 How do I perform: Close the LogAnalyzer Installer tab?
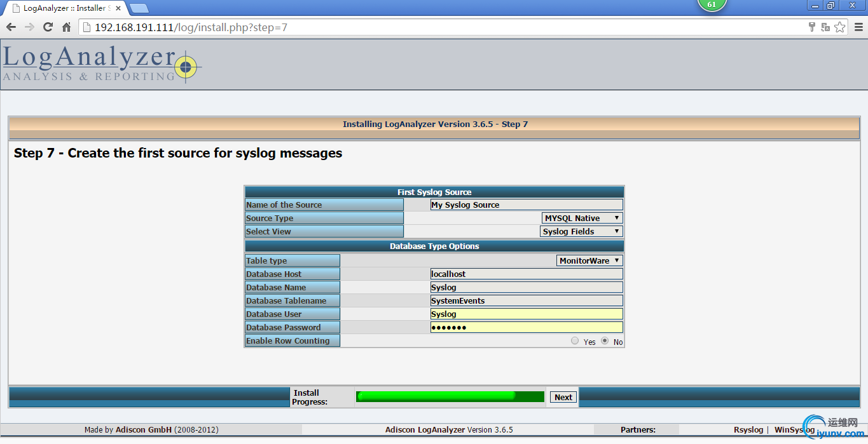tap(119, 8)
